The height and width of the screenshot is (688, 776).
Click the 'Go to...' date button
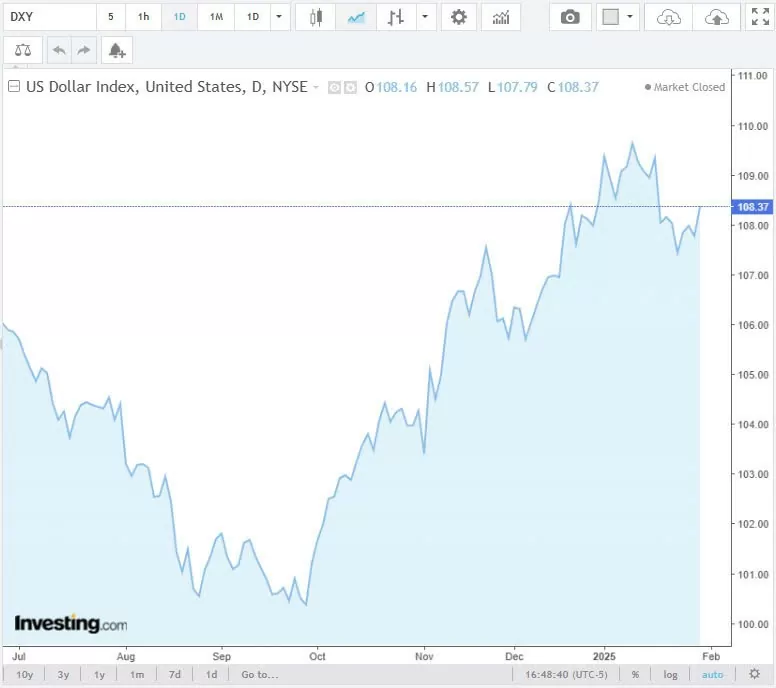point(259,674)
